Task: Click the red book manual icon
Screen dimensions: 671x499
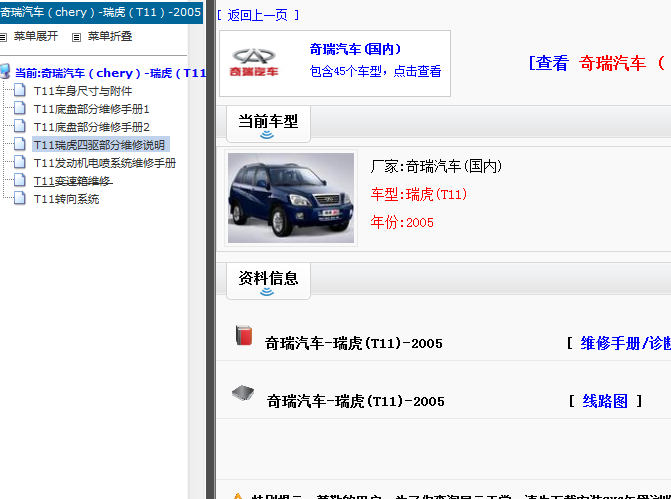Action: click(x=244, y=336)
